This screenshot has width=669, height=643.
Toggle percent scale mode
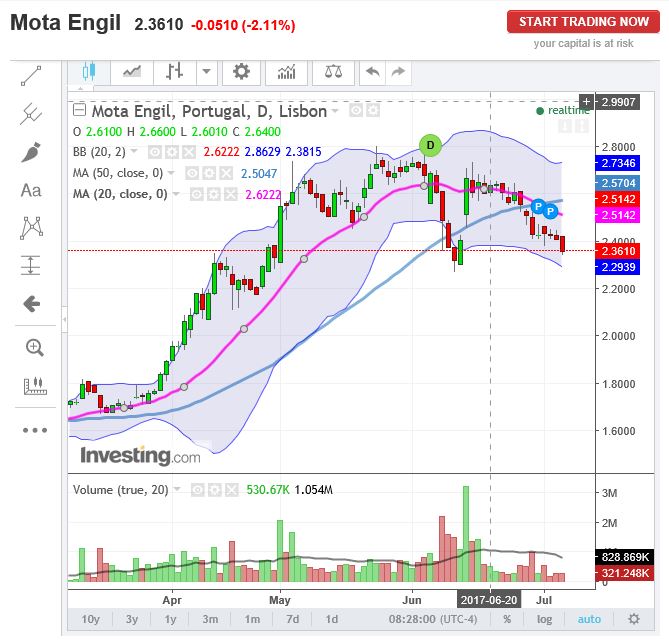pos(507,619)
